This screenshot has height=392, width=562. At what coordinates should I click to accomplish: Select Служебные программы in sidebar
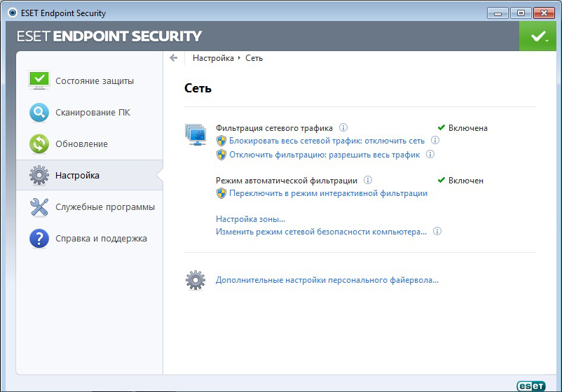[105, 206]
